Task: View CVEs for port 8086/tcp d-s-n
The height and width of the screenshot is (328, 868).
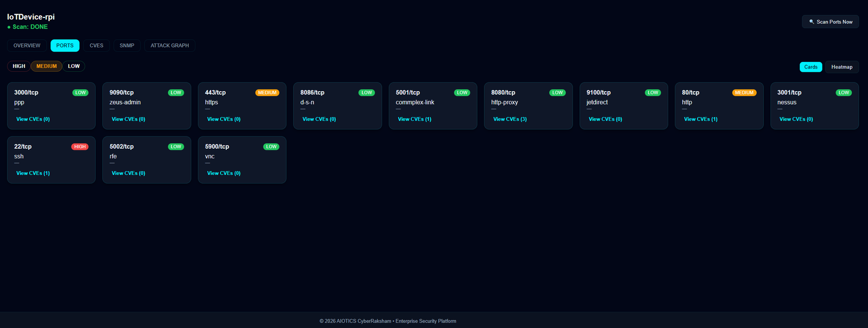Action: [320, 119]
